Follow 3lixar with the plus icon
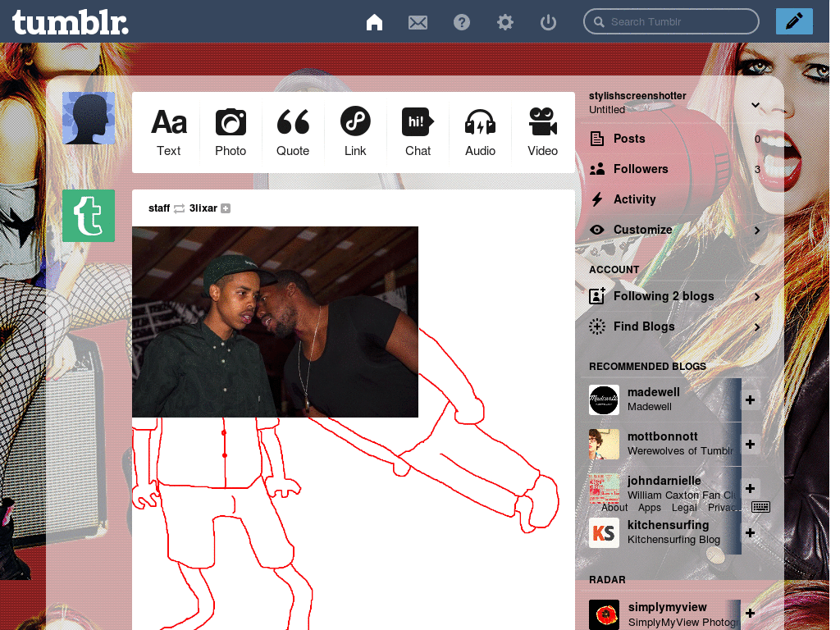Viewport: 840px width, 630px height. pyautogui.click(x=226, y=208)
